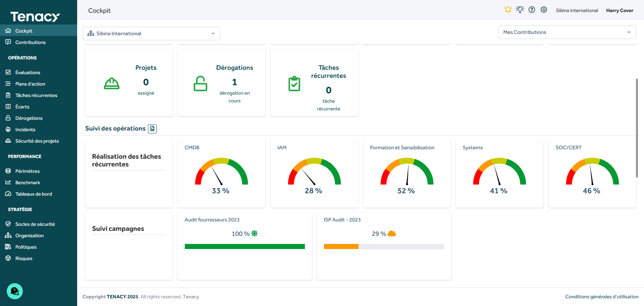The image size is (644, 306).
Task: Open the Risques sidebar item
Action: (x=24, y=258)
